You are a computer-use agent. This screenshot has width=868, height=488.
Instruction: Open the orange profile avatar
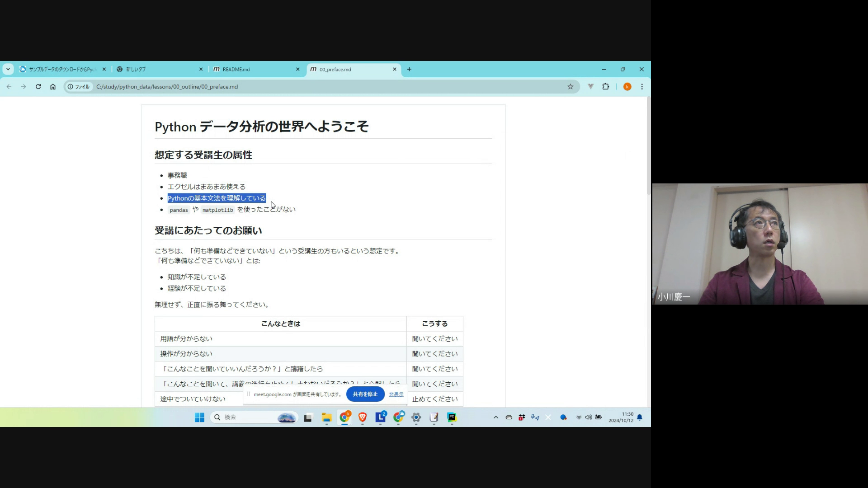[x=627, y=87]
